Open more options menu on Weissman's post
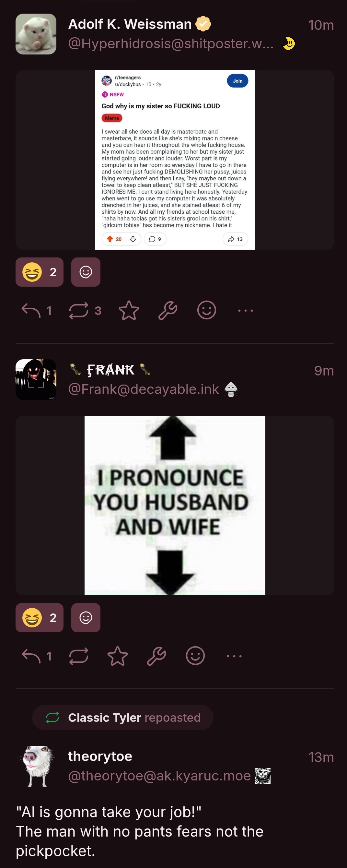The width and height of the screenshot is (347, 868). [245, 310]
